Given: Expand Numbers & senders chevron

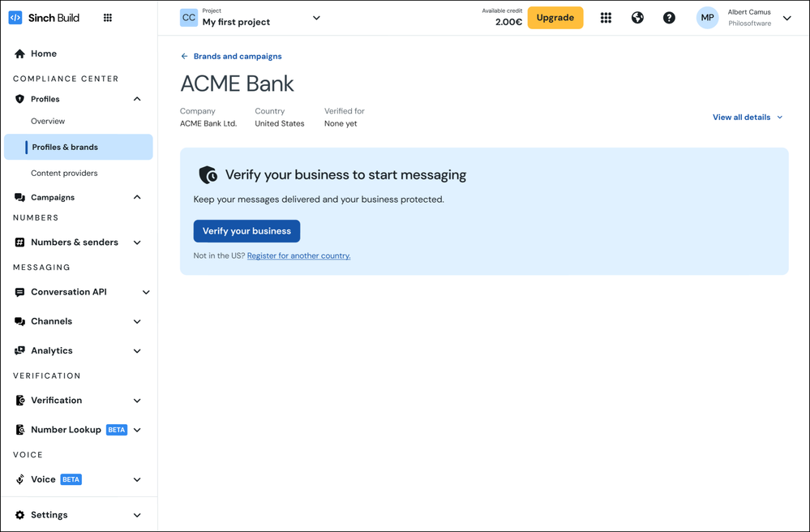Looking at the screenshot, I should pyautogui.click(x=137, y=242).
